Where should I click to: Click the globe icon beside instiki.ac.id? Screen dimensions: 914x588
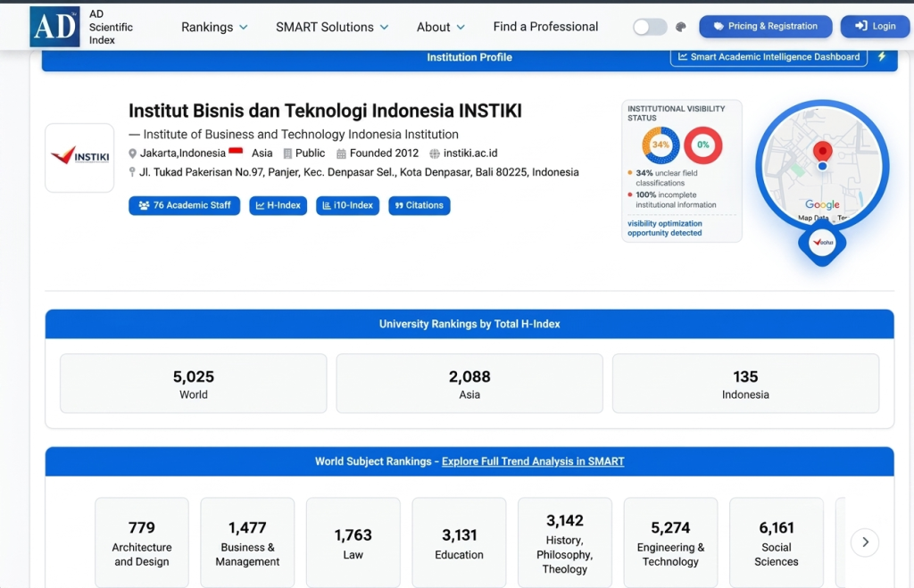click(x=435, y=153)
